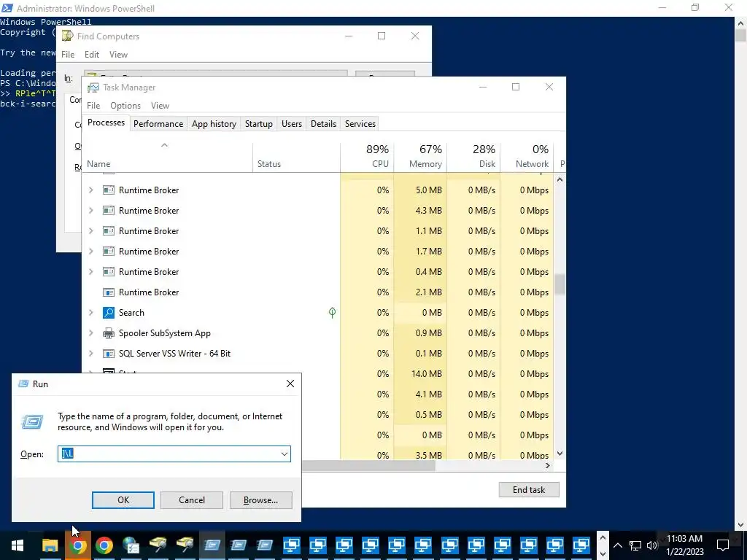Switch to the Users tab

[x=292, y=124]
